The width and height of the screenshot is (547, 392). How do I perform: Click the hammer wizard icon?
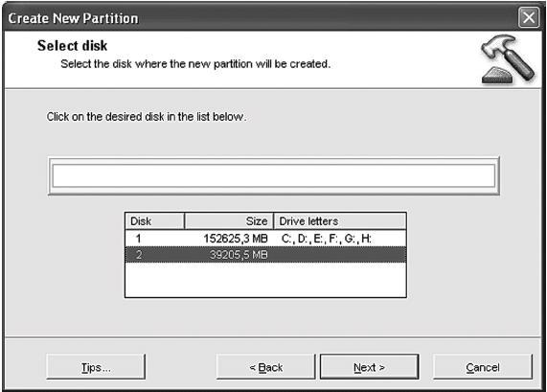click(508, 59)
